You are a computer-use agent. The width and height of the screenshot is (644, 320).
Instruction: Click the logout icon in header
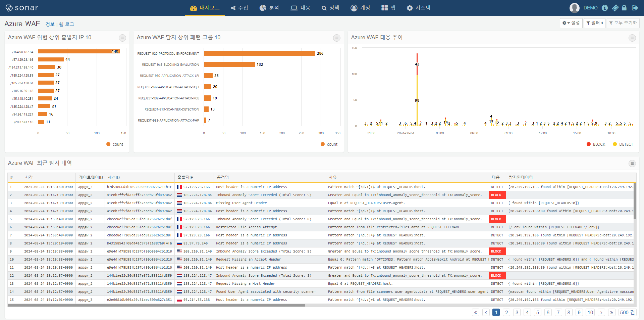(635, 8)
